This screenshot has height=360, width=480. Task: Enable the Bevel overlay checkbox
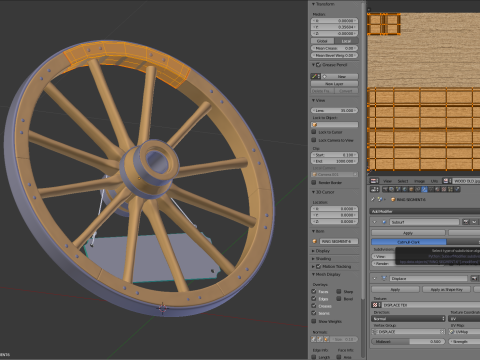coord(339,299)
